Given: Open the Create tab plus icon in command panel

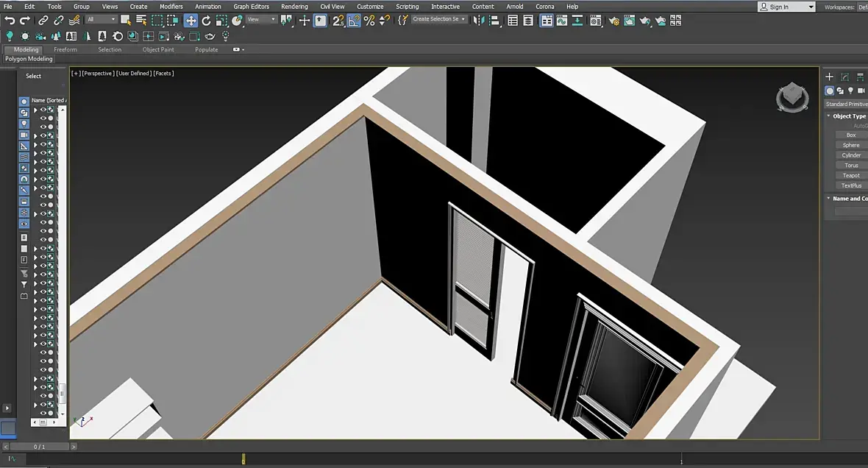Looking at the screenshot, I should pos(829,77).
